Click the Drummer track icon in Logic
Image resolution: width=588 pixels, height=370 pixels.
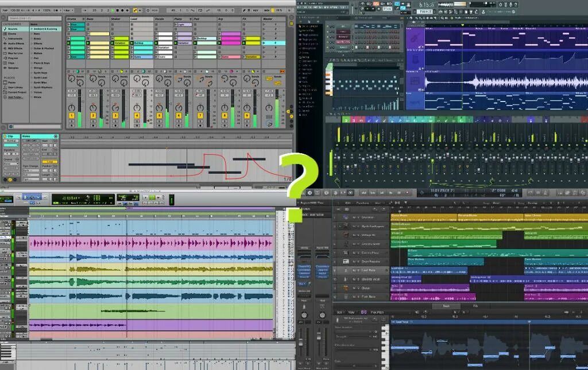[x=345, y=217]
